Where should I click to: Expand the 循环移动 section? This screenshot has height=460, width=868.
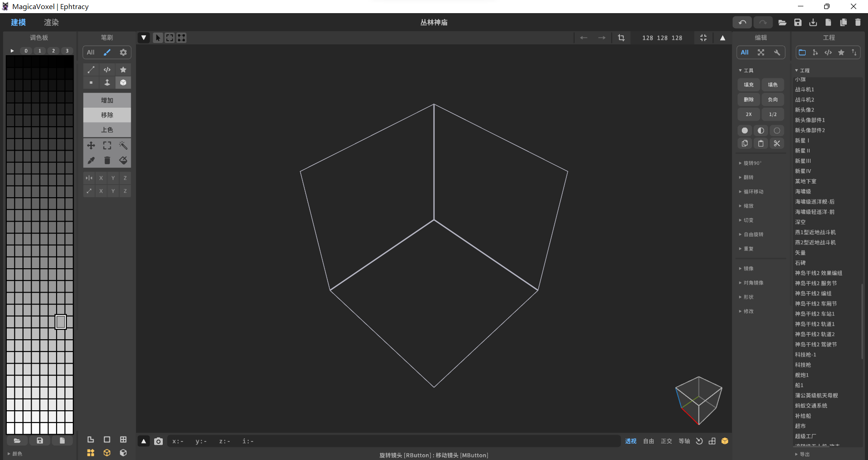pos(751,192)
